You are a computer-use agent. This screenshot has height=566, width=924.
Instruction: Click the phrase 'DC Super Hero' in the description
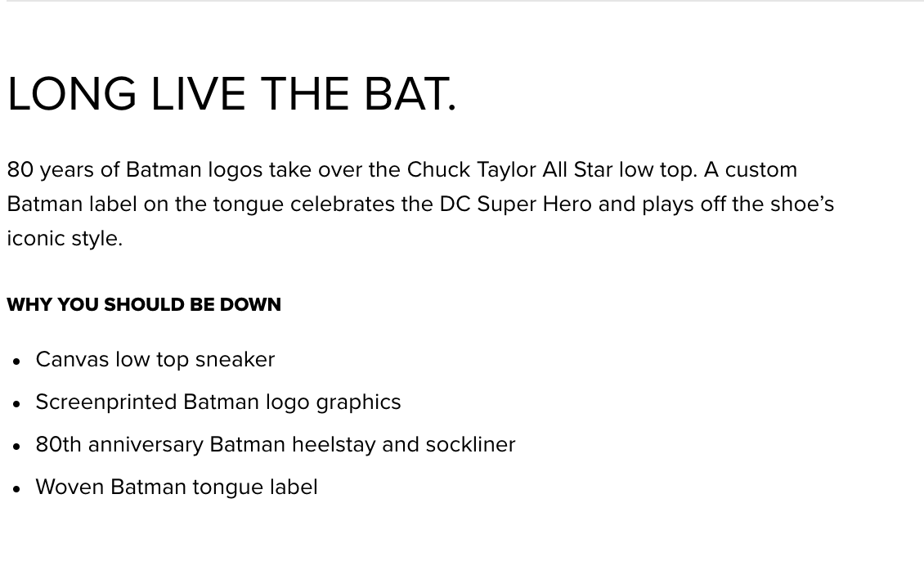pyautogui.click(x=516, y=204)
